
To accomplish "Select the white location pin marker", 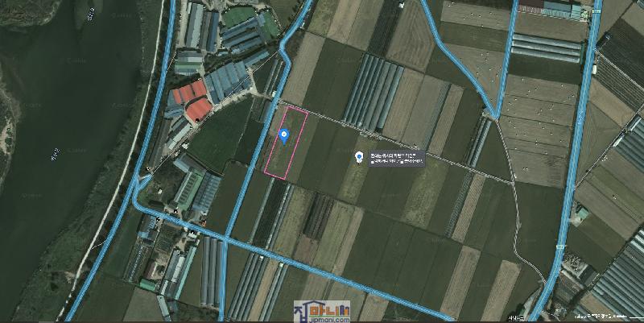I will tap(359, 156).
